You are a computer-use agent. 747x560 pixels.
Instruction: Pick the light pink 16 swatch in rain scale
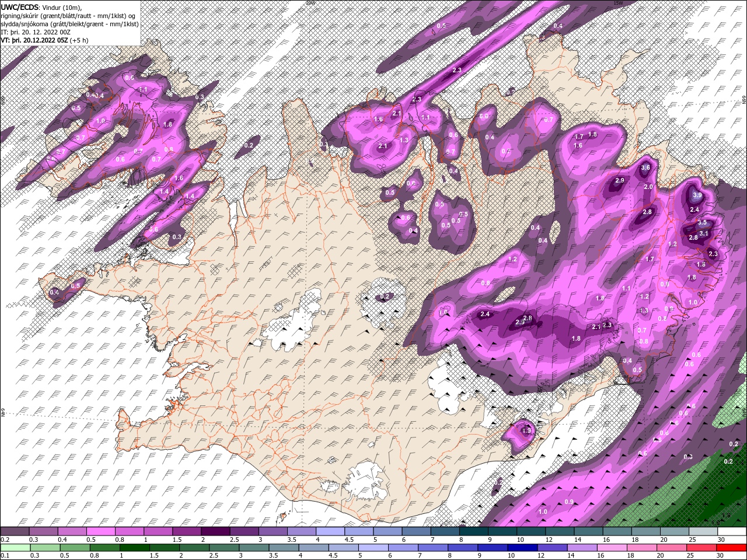coord(611,548)
